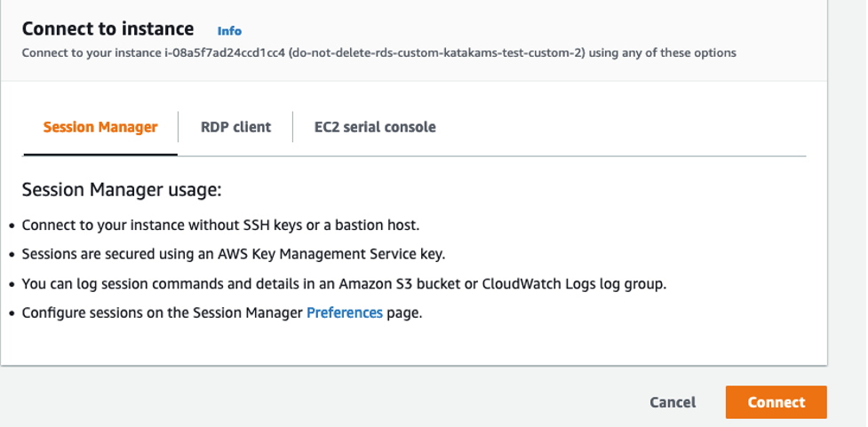Click the orange Connect button
This screenshot has height=427, width=868.
776,402
